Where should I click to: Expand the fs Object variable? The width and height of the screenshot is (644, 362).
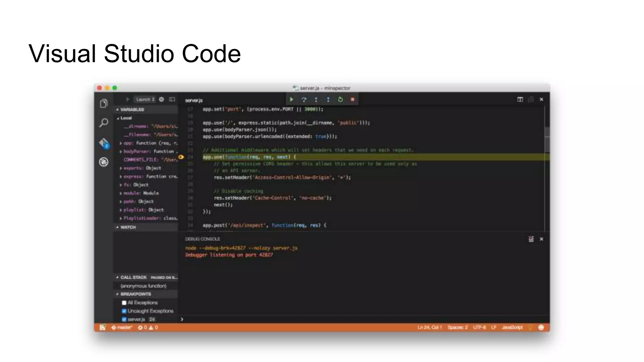pyautogui.click(x=121, y=185)
